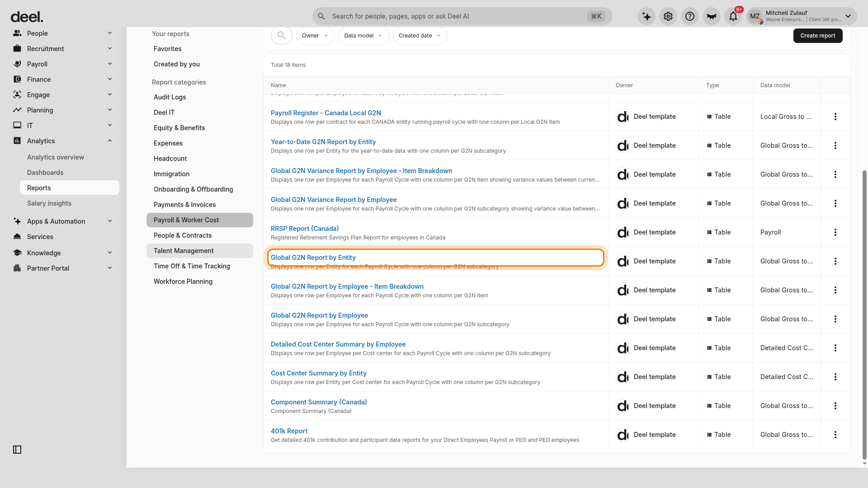Select the People & Contracts category
The image size is (868, 488).
[200, 235]
